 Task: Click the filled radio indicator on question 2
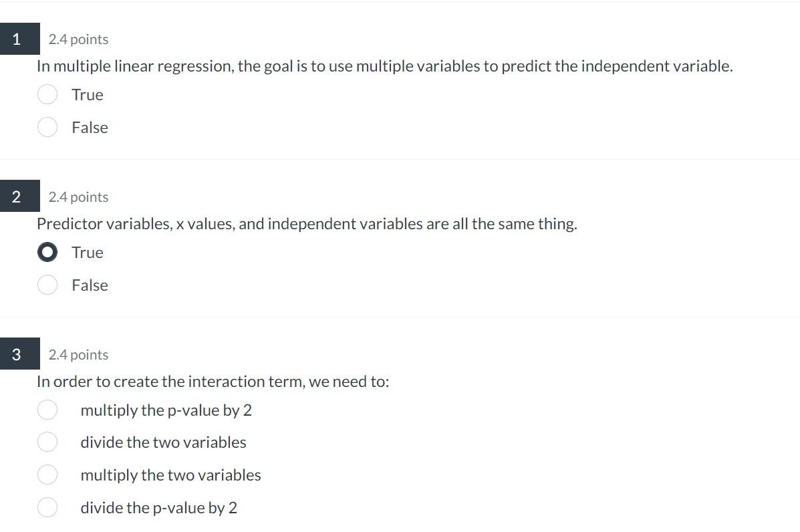47,252
